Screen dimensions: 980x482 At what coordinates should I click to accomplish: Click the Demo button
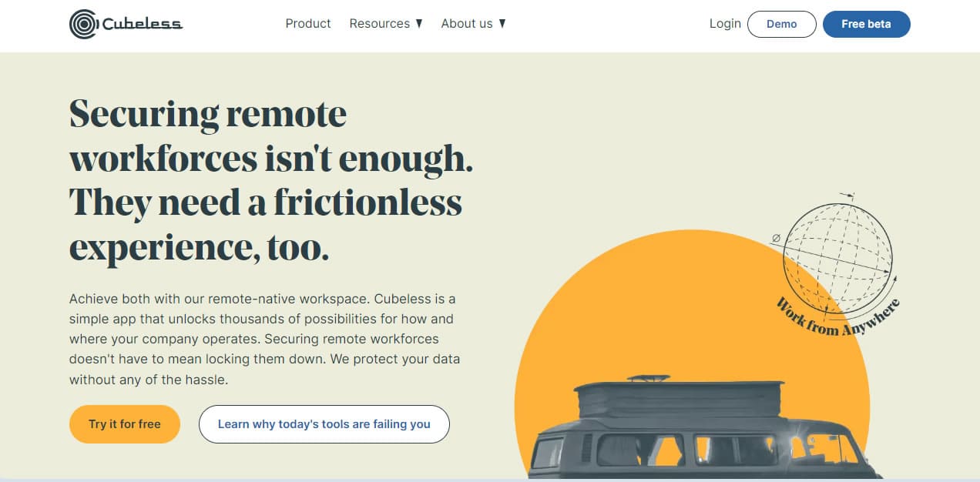point(782,24)
